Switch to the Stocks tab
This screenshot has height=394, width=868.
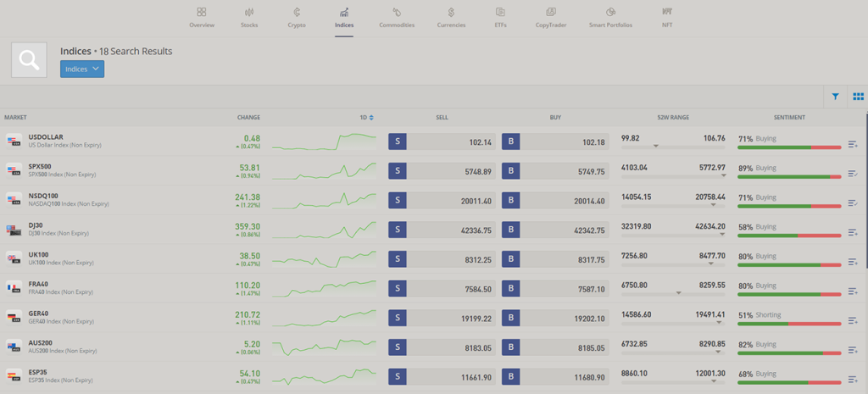click(249, 18)
